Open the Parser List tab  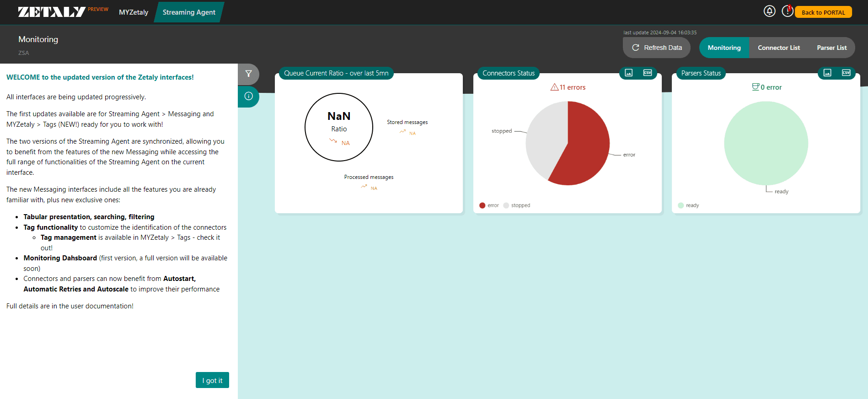pos(832,48)
